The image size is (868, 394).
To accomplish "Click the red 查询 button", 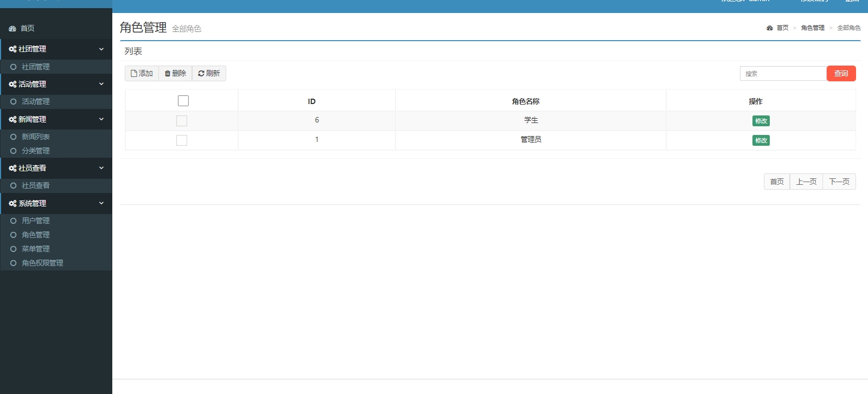I will point(841,73).
